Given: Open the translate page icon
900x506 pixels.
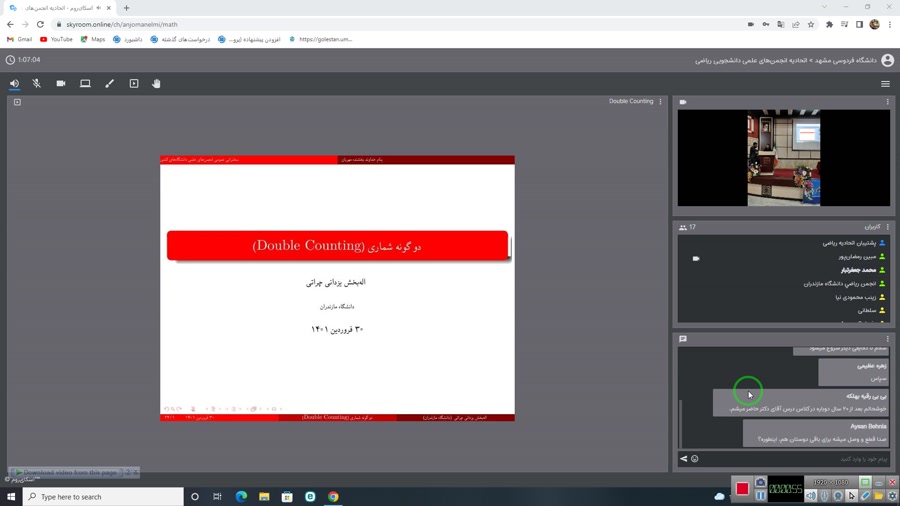Looking at the screenshot, I should click(781, 25).
